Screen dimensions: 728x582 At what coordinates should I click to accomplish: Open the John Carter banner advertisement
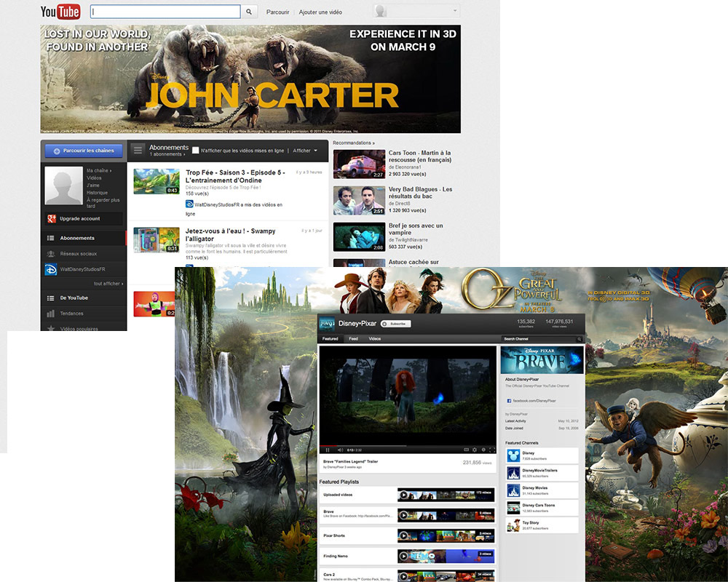coord(250,79)
